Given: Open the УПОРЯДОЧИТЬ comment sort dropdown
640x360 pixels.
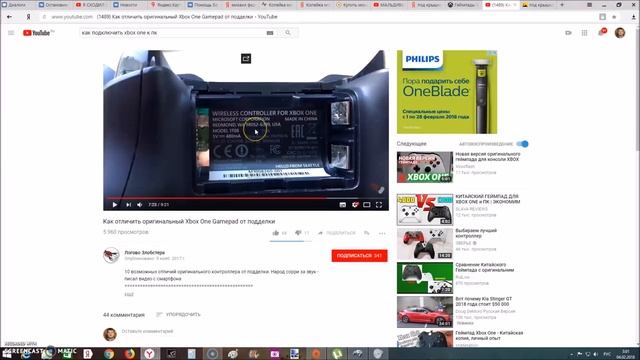Looking at the screenshot, I should [x=178, y=314].
